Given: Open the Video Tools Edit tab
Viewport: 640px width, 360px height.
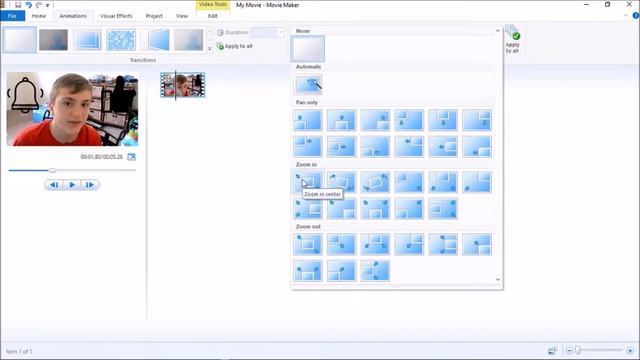Looking at the screenshot, I should tap(213, 16).
